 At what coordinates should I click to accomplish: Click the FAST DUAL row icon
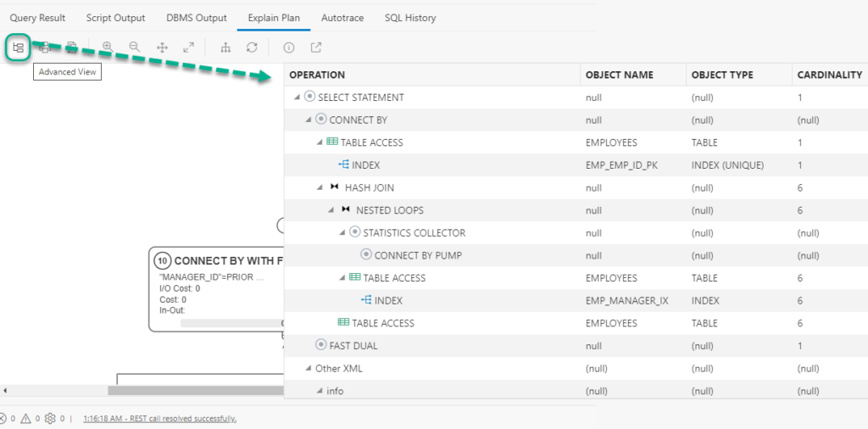click(320, 345)
